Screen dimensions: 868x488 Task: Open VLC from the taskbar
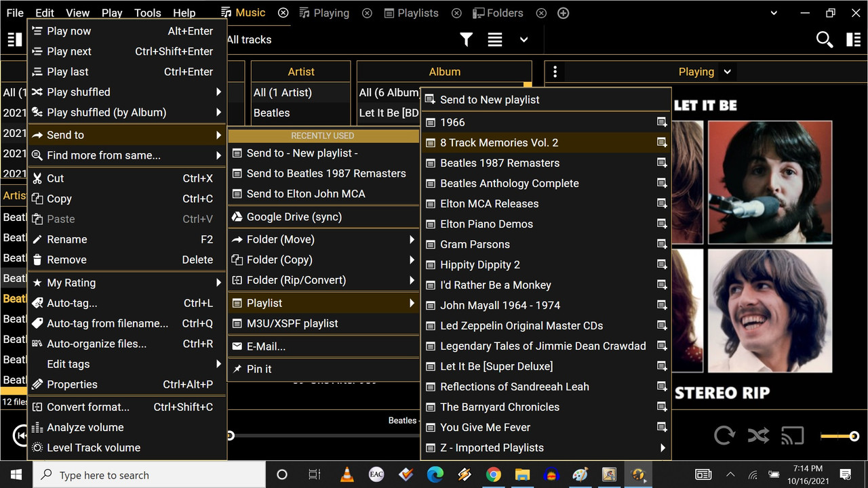347,475
